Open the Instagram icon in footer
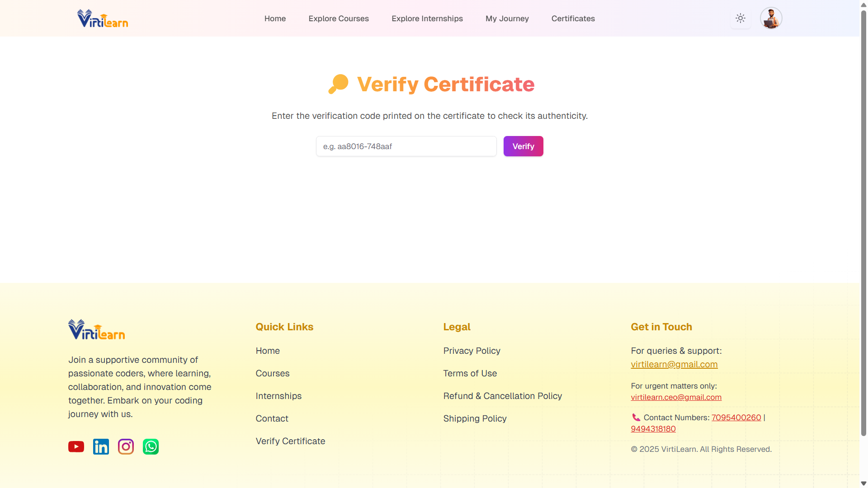 [x=126, y=446]
